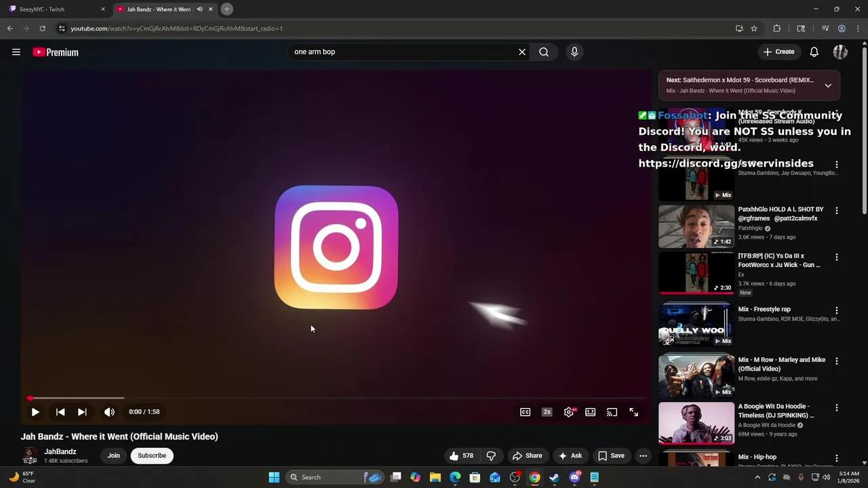Open the YouTube hamburger guide menu
This screenshot has width=868, height=488.
click(16, 52)
